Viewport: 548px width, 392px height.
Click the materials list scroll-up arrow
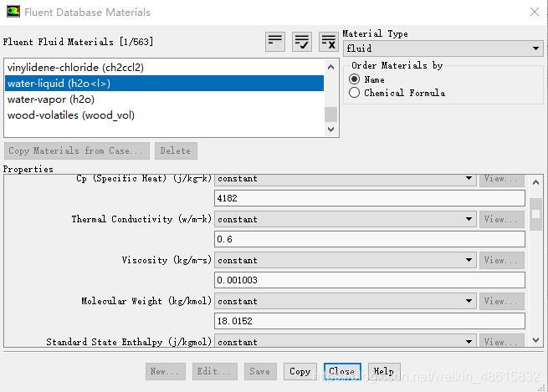tap(331, 67)
